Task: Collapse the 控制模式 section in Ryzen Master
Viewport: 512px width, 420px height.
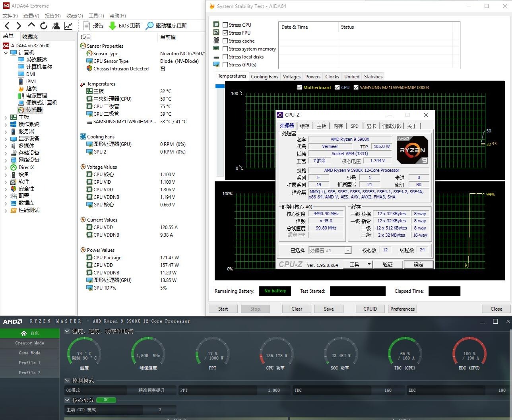Action: (67, 381)
